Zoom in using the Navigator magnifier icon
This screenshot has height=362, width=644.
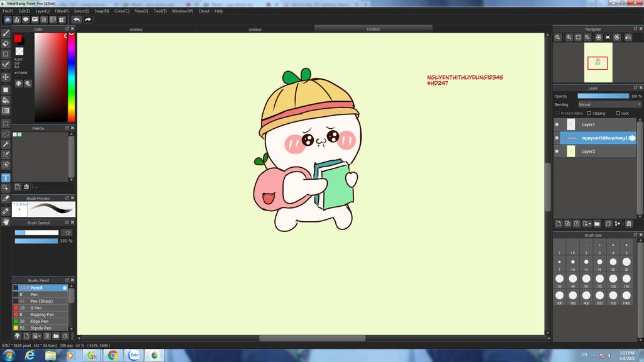point(569,38)
